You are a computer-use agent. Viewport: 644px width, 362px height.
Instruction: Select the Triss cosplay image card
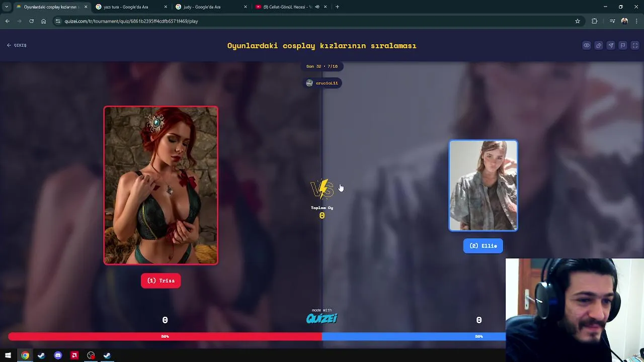pos(161,185)
